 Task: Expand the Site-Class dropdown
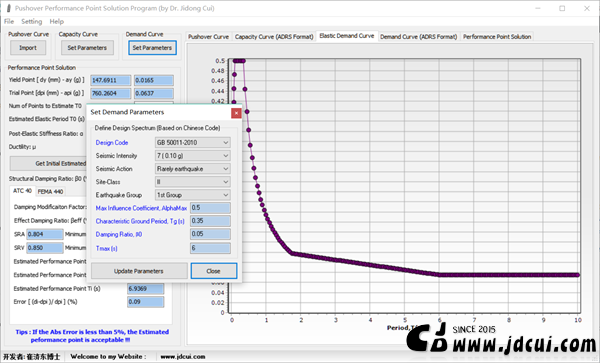192,182
